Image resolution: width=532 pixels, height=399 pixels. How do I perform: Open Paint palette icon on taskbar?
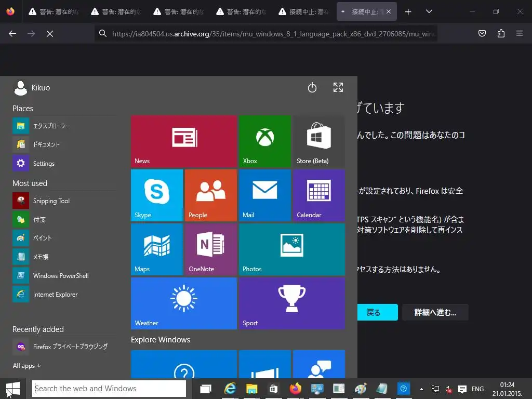[x=361, y=389]
